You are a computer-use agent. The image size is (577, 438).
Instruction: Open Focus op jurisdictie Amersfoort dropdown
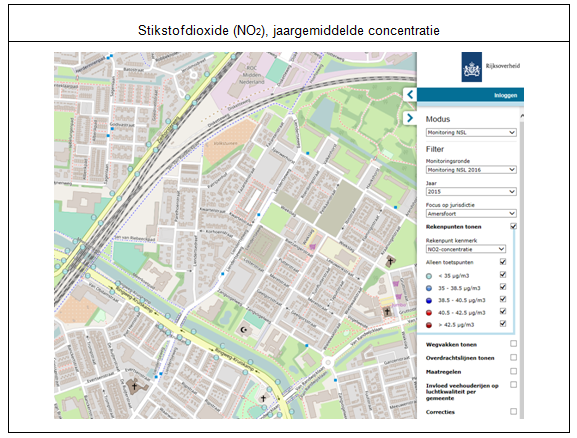click(x=471, y=213)
